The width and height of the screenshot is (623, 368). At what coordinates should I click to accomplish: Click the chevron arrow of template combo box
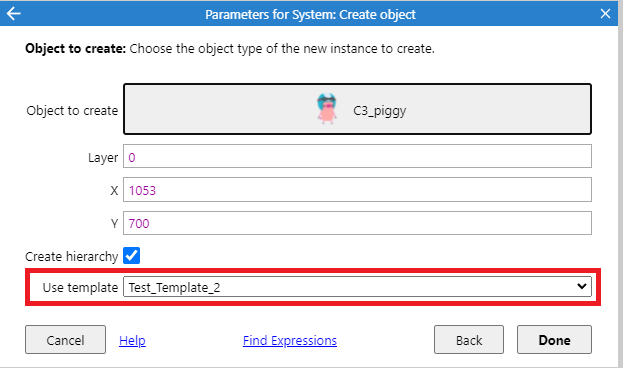pyautogui.click(x=582, y=286)
